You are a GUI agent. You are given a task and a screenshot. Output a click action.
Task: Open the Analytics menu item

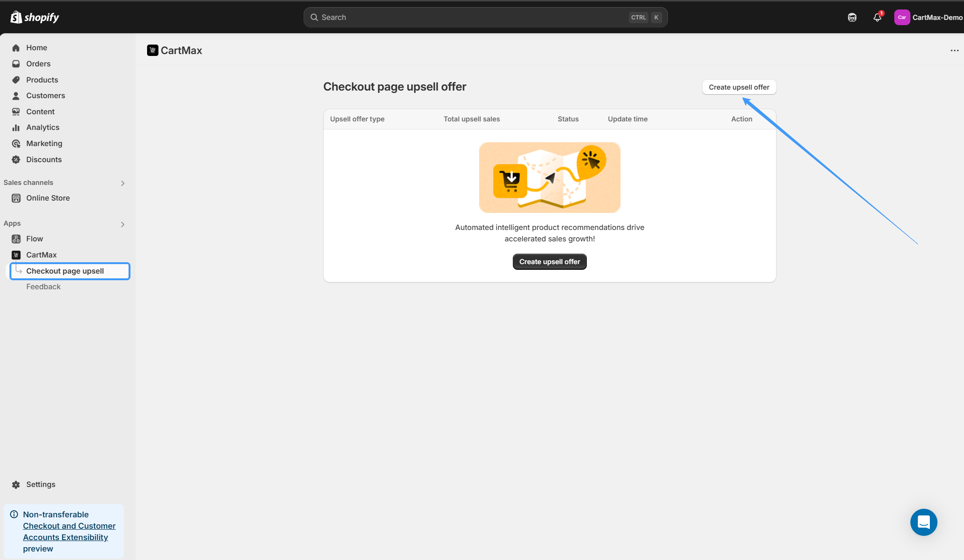click(43, 127)
